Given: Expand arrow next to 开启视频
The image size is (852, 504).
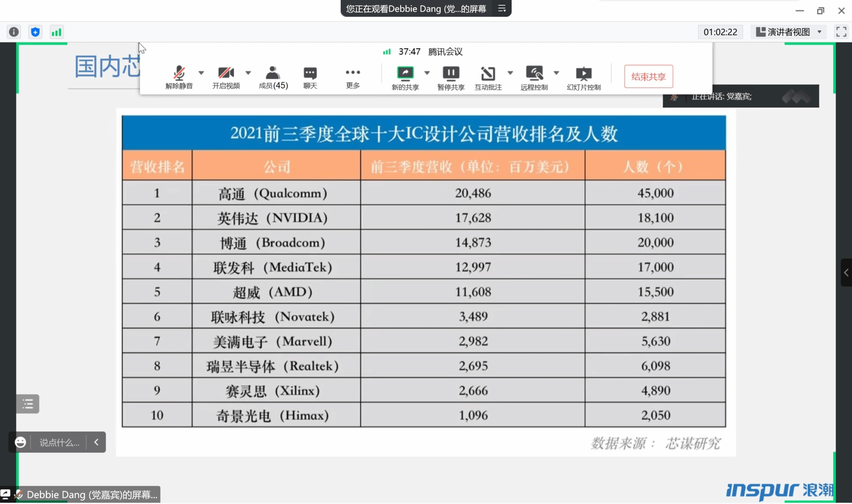Looking at the screenshot, I should click(x=248, y=73).
